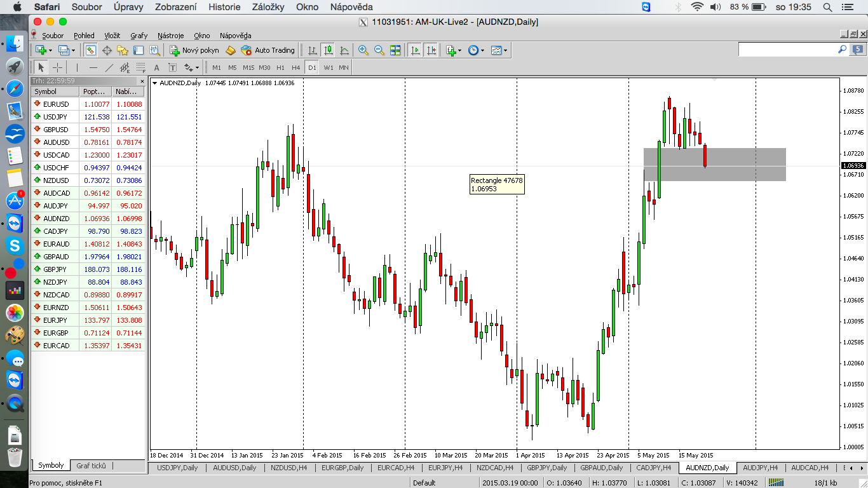
Task: Switch chart to bar chart icon
Action: coord(312,50)
